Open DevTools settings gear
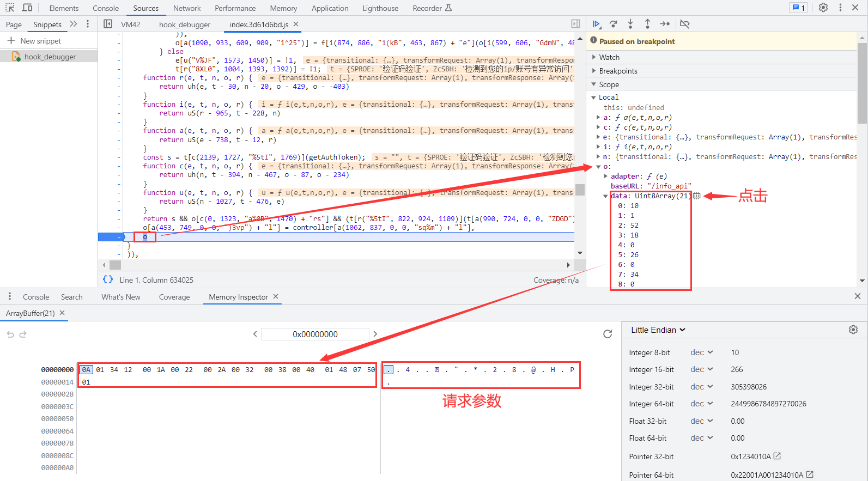The width and height of the screenshot is (868, 481). pyautogui.click(x=823, y=8)
